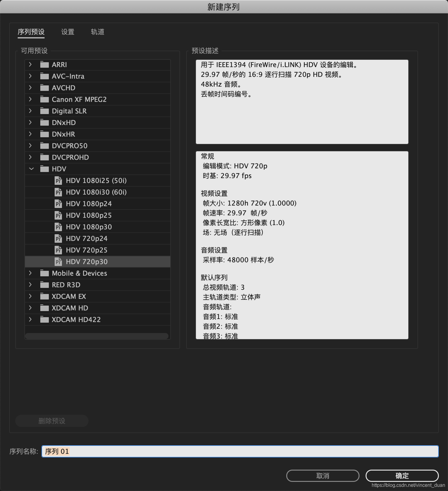Select the HDV 1080i25 (50i) preset label
Viewport: 448px width, 491px height.
(x=96, y=181)
